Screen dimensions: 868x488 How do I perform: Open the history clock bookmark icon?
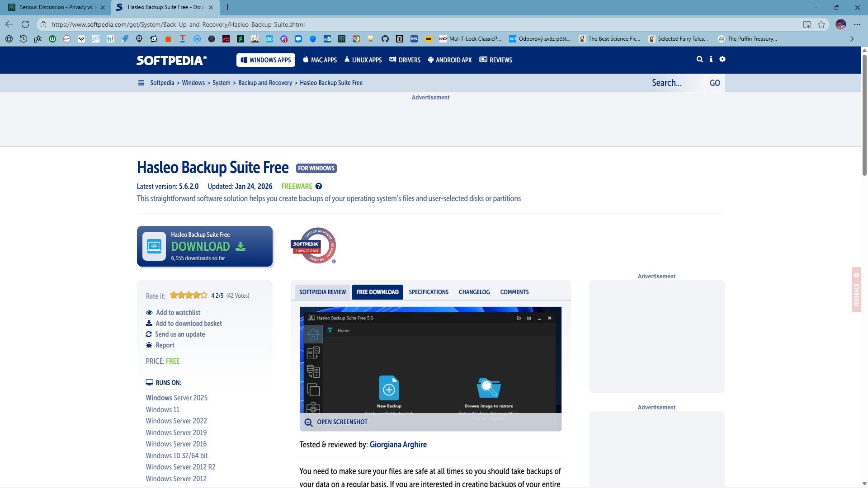pyautogui.click(x=24, y=39)
